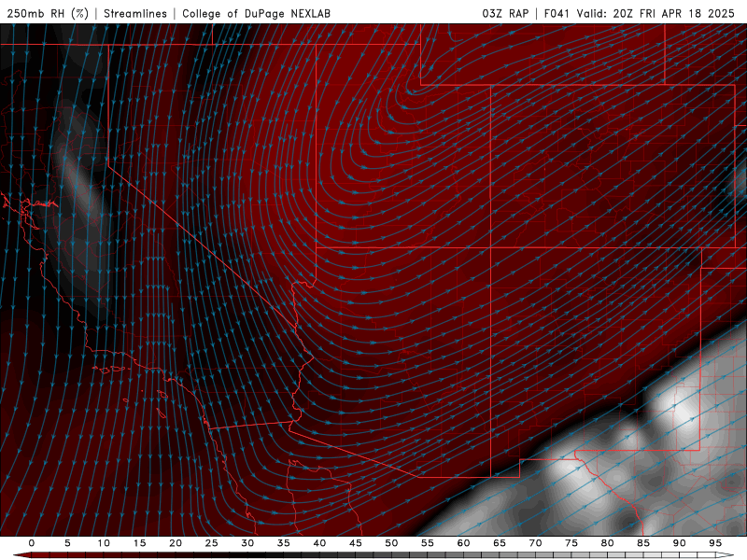Screen dimensions: 747x560
Task: Click "College of DuPage NEXLAB" header text
Action: pos(256,13)
